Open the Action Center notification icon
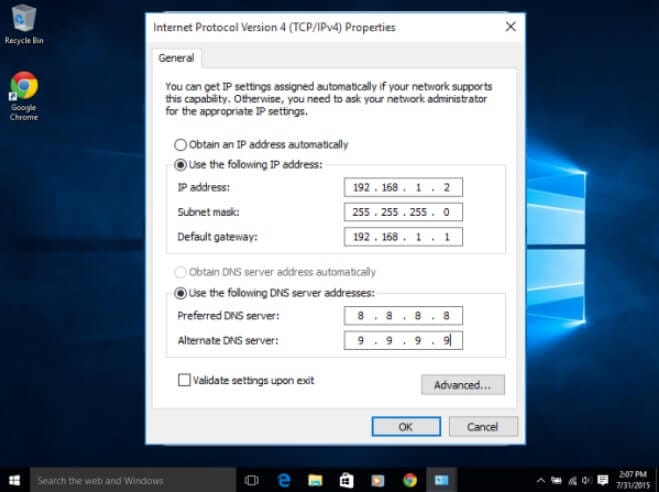Screen dimensions: 659x492 point(603,480)
